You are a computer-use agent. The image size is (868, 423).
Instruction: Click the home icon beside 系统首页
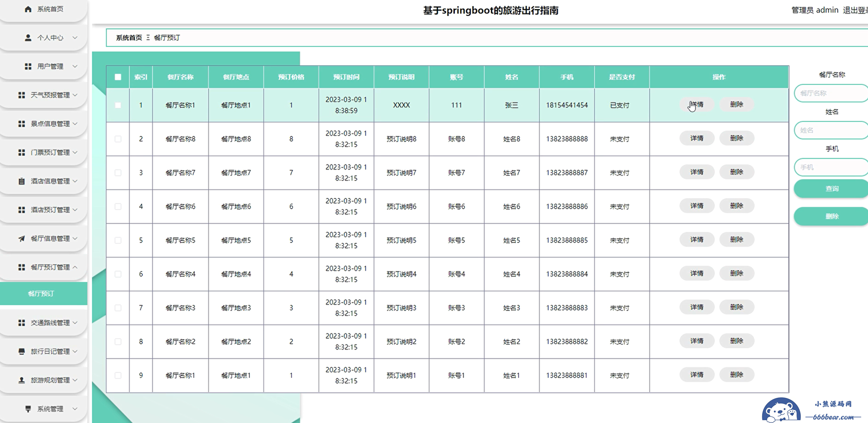pos(28,9)
